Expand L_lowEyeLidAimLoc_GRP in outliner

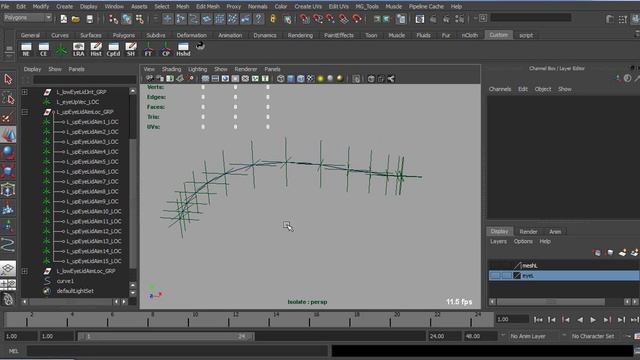coord(25,271)
